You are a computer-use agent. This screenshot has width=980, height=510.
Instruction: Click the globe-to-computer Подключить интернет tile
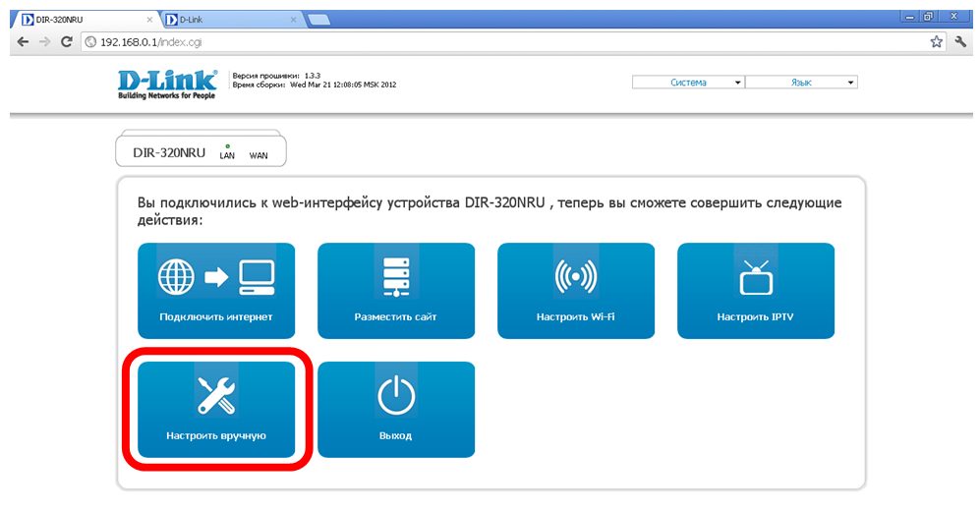point(215,291)
